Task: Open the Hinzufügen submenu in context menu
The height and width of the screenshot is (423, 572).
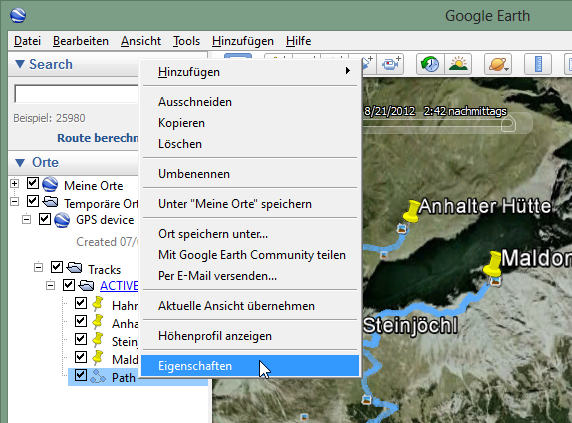Action: pyautogui.click(x=250, y=72)
